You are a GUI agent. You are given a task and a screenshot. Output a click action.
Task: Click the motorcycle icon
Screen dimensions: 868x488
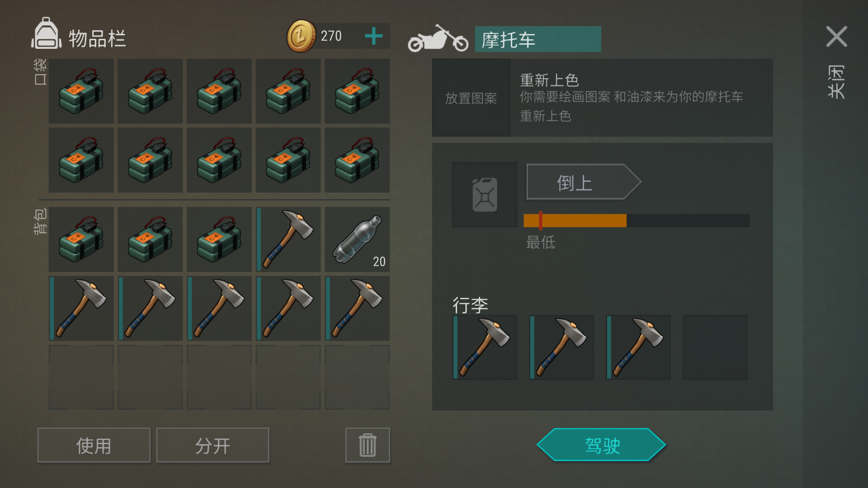point(438,38)
